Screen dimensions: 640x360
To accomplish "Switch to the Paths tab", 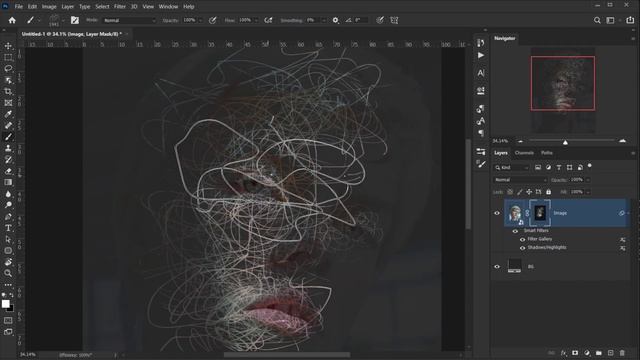I will click(x=547, y=153).
